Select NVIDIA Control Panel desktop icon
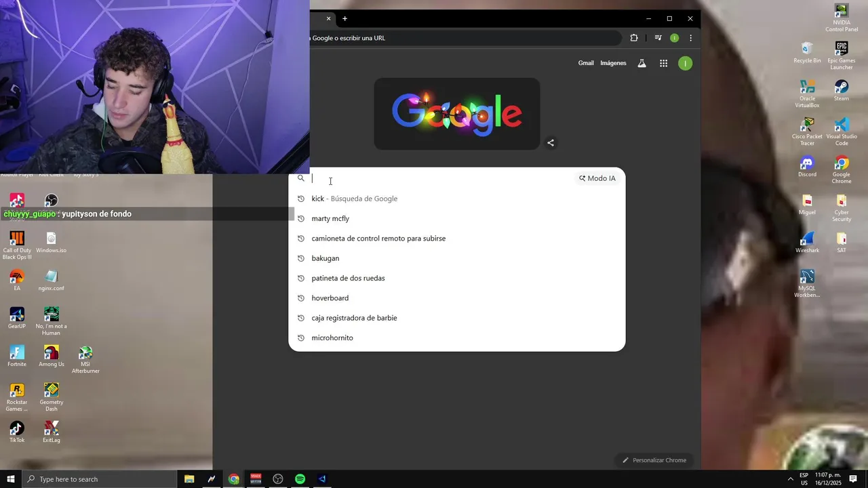This screenshot has height=488, width=868. click(x=842, y=18)
